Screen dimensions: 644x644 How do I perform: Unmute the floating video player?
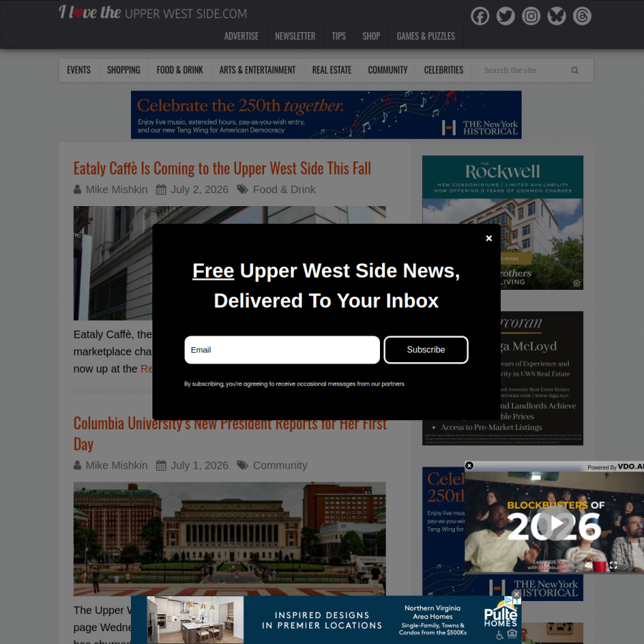(589, 565)
